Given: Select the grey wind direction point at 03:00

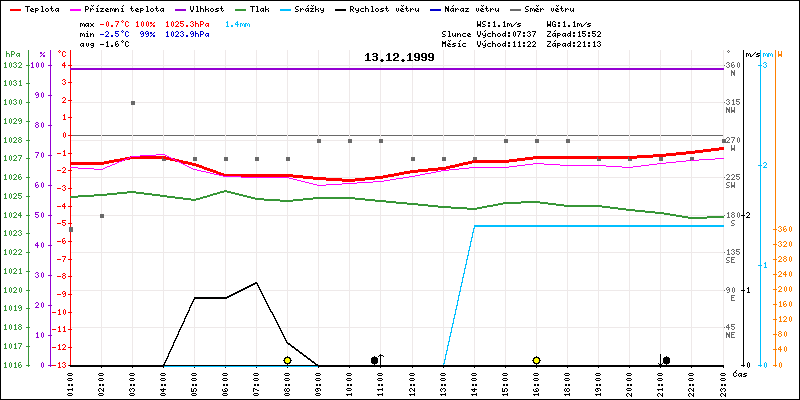Looking at the screenshot, I should click(132, 103).
